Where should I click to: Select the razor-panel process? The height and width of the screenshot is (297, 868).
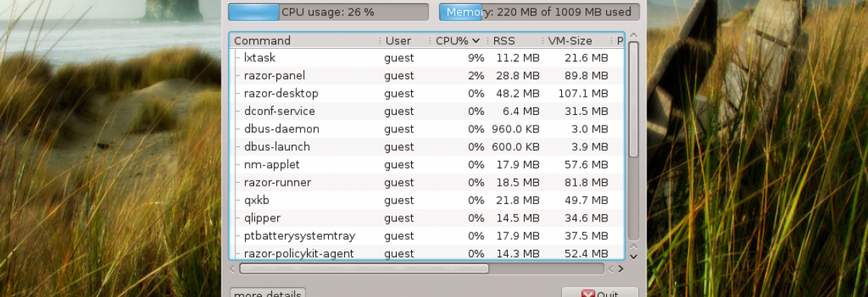[427, 75]
